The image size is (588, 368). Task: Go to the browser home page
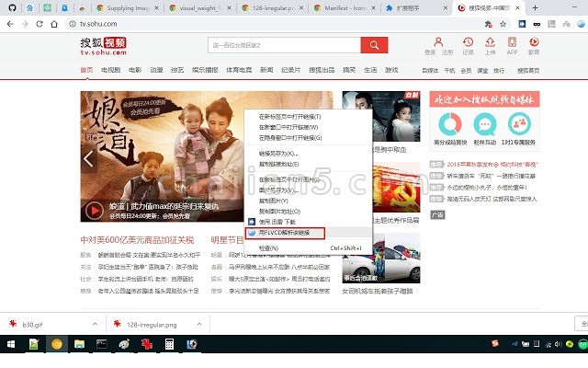point(54,24)
